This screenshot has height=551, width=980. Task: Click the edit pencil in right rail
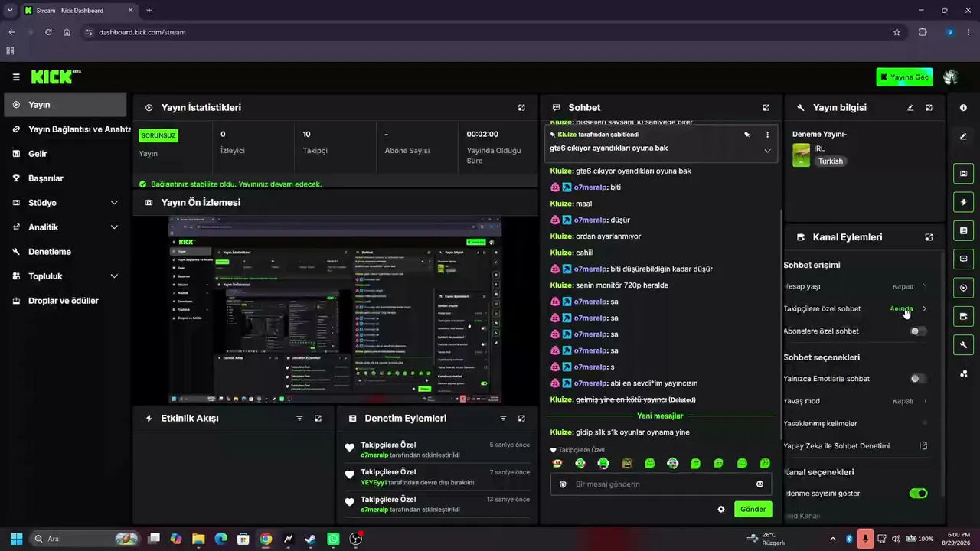[x=963, y=137]
